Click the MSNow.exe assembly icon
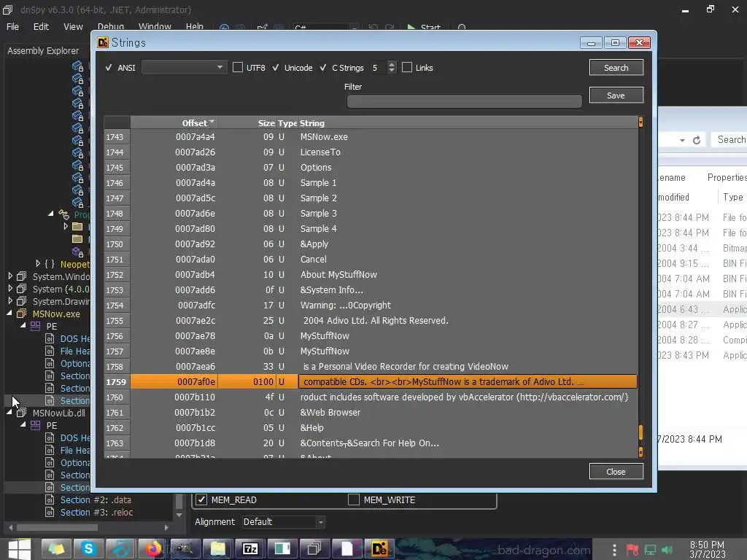Screen dimensions: 747x560 [21, 314]
